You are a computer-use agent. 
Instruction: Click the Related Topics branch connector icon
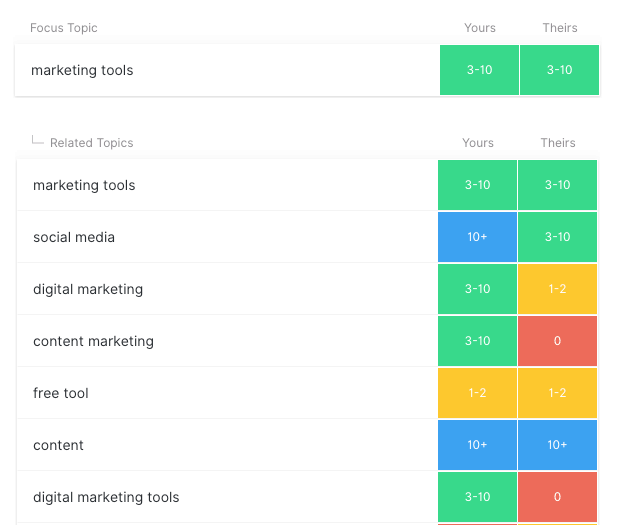(x=38, y=141)
